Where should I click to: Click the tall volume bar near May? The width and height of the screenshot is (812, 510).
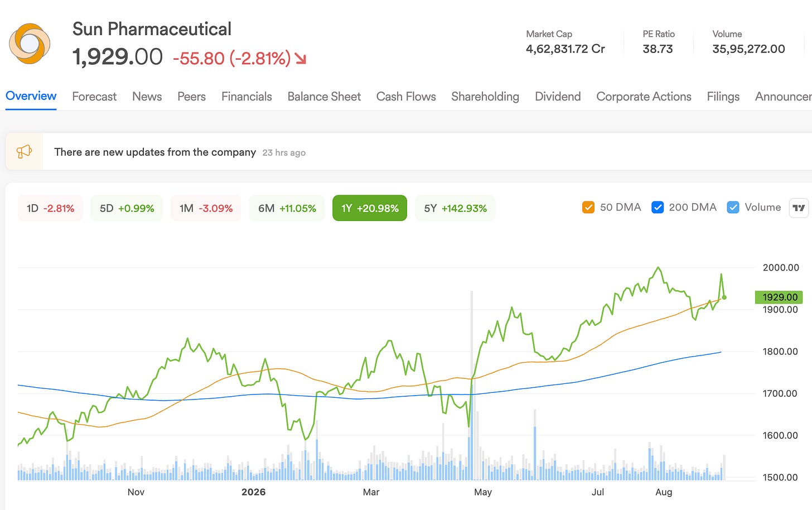(x=472, y=385)
